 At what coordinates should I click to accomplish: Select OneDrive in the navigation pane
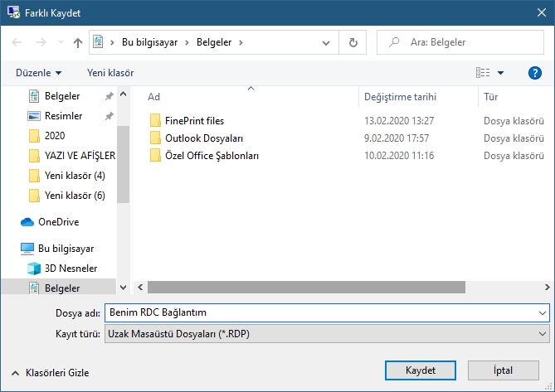click(58, 222)
